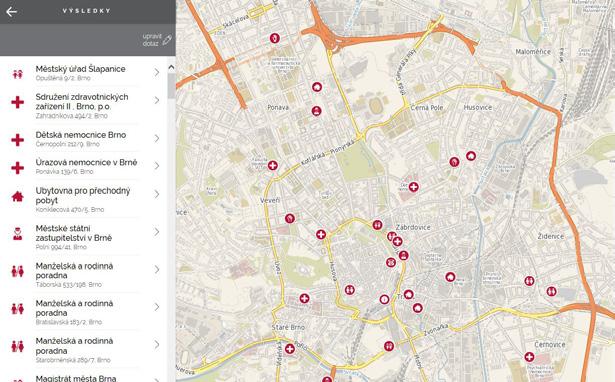Click house icon beside Ubytovna pro přechodný pobyt
The width and height of the screenshot is (615, 382).
pyautogui.click(x=18, y=196)
